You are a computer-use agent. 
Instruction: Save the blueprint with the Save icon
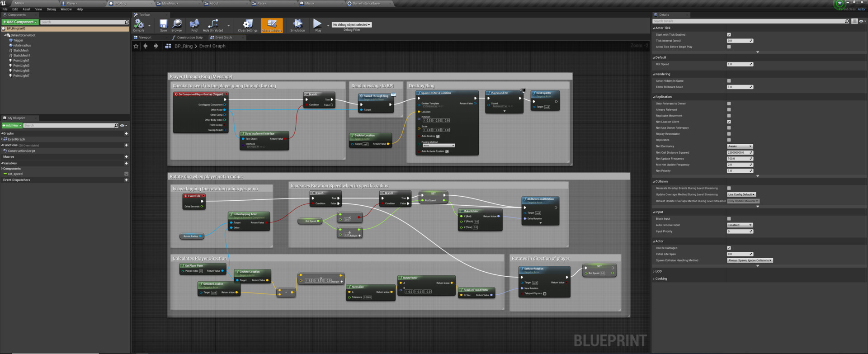point(163,25)
